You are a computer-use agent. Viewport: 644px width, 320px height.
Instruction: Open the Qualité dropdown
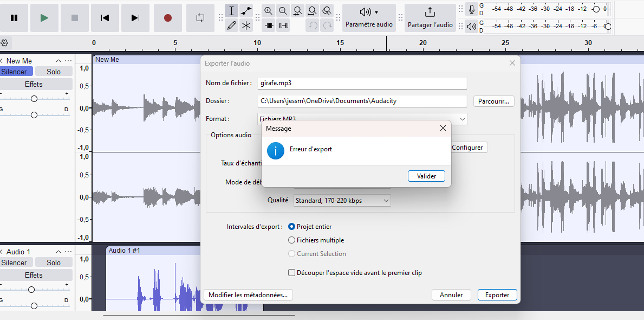pyautogui.click(x=342, y=201)
